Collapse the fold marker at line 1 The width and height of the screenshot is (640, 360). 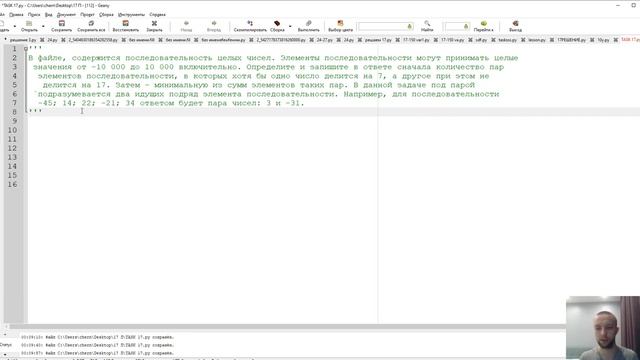click(x=26, y=49)
